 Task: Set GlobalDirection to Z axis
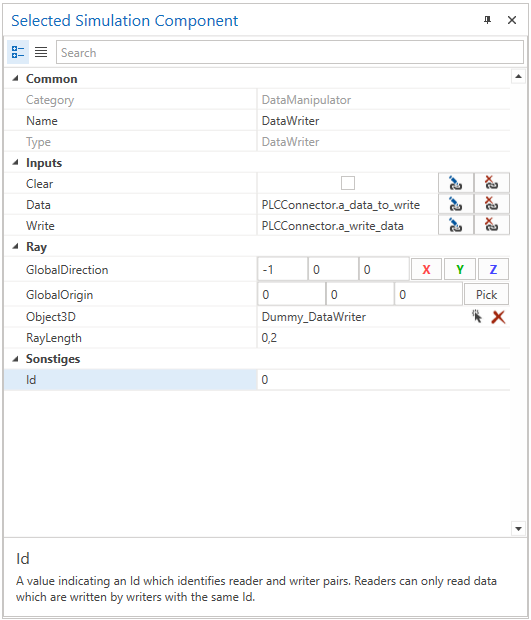(493, 269)
